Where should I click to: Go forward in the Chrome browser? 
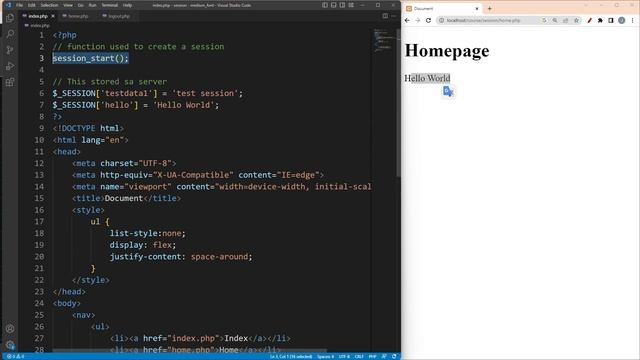tap(418, 20)
